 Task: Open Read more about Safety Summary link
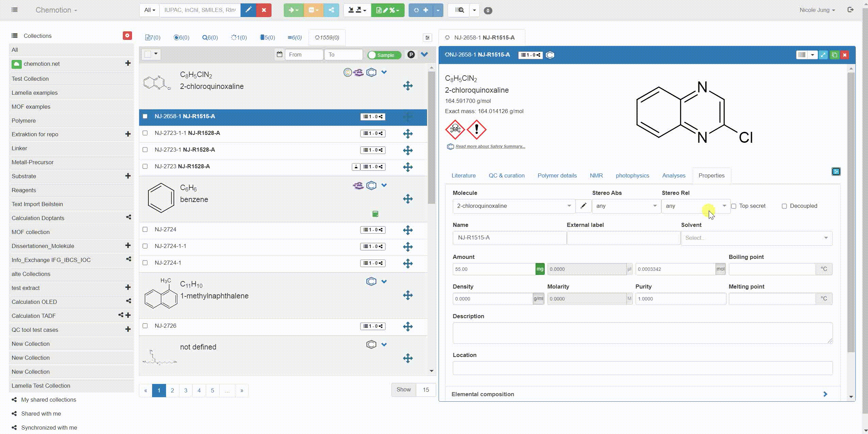click(x=490, y=146)
